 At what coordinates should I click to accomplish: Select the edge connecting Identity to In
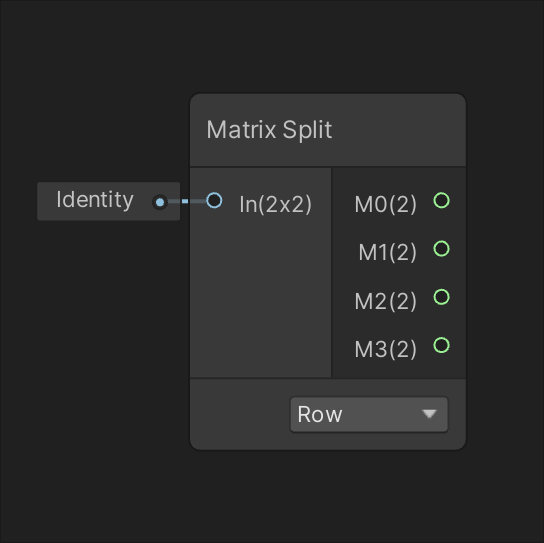[x=187, y=201]
